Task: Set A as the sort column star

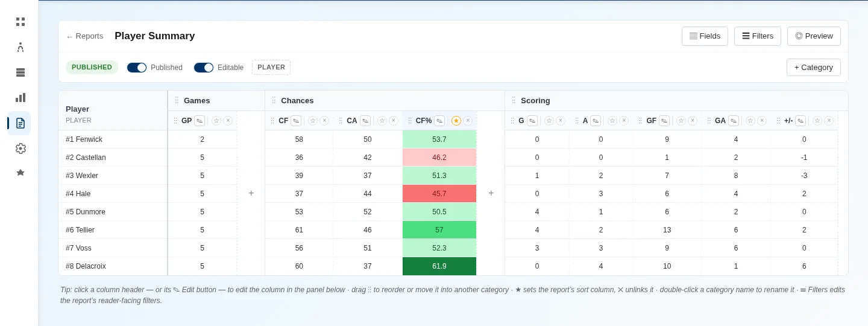Action: (612, 121)
